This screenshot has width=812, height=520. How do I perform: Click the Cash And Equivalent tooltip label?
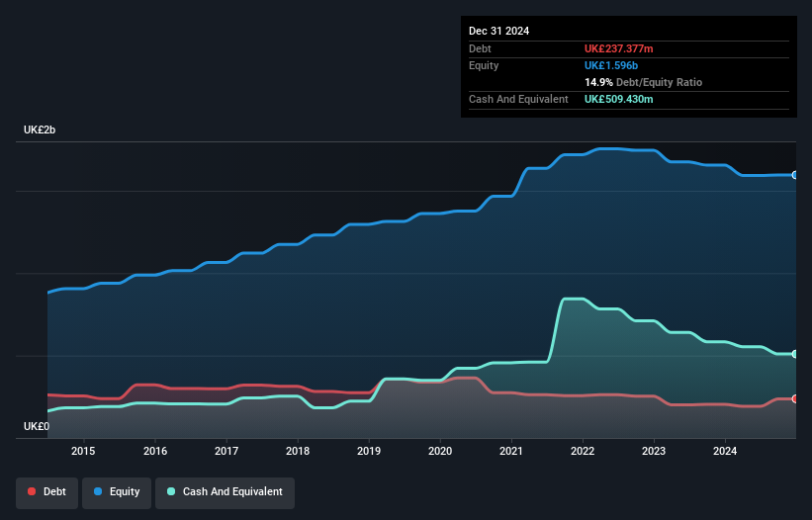pos(518,99)
